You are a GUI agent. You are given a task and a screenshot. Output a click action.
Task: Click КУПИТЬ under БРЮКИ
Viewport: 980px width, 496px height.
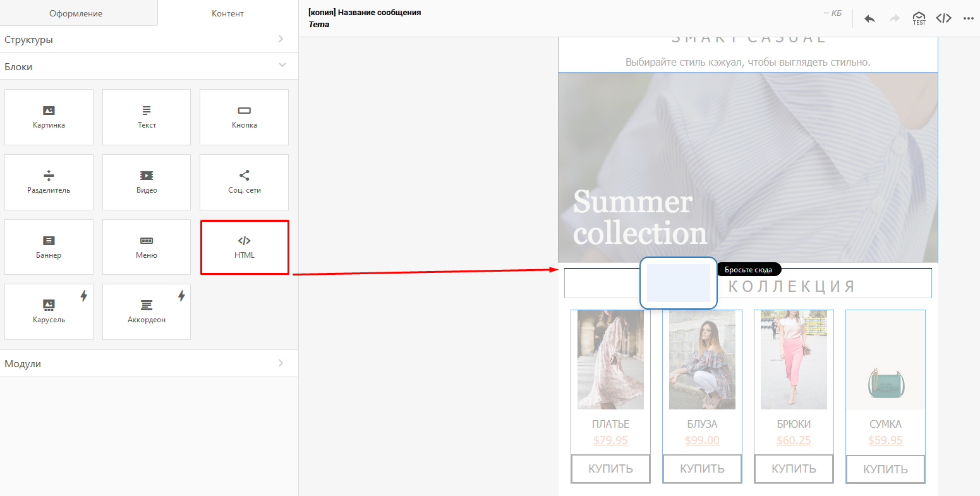[x=794, y=469]
